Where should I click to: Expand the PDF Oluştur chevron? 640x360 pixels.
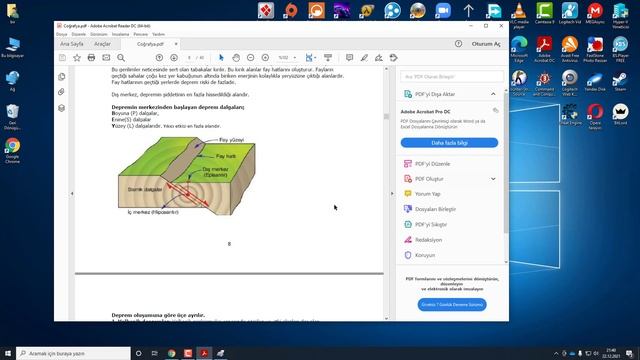click(x=493, y=179)
